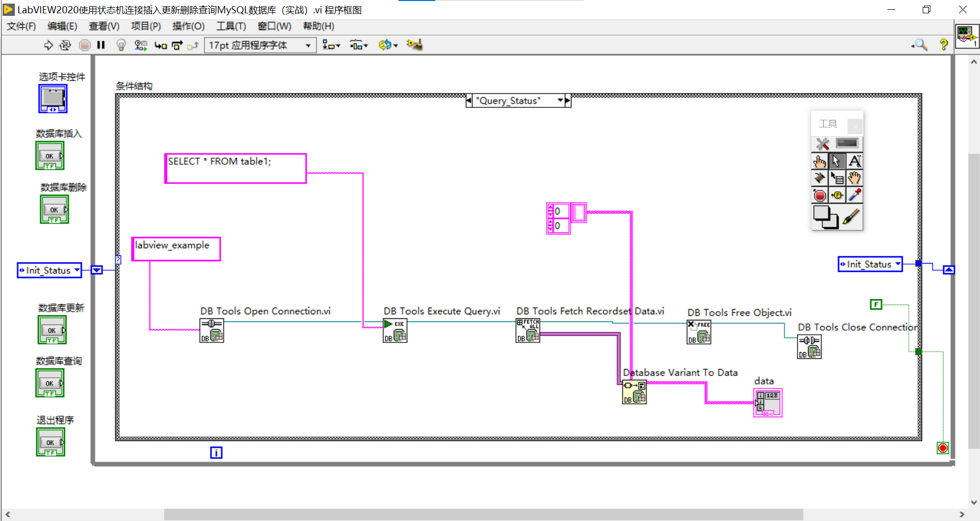980x521 pixels.
Task: Pause execution using the pause icon
Action: [100, 45]
